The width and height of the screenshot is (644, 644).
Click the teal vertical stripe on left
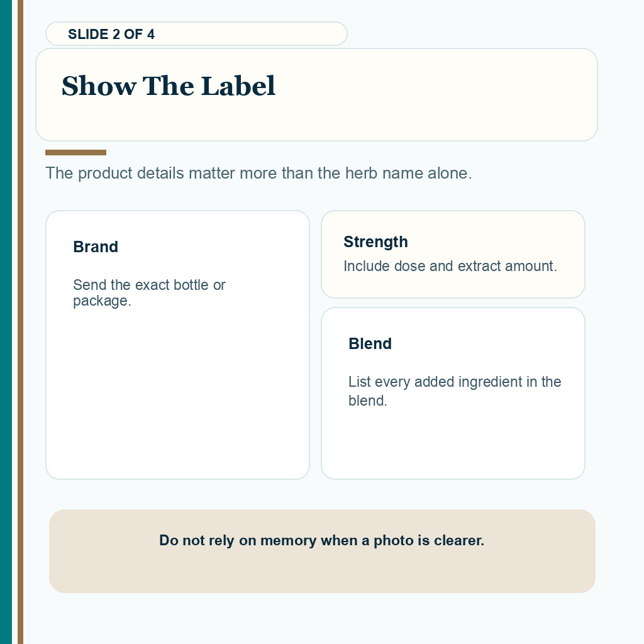(6, 322)
